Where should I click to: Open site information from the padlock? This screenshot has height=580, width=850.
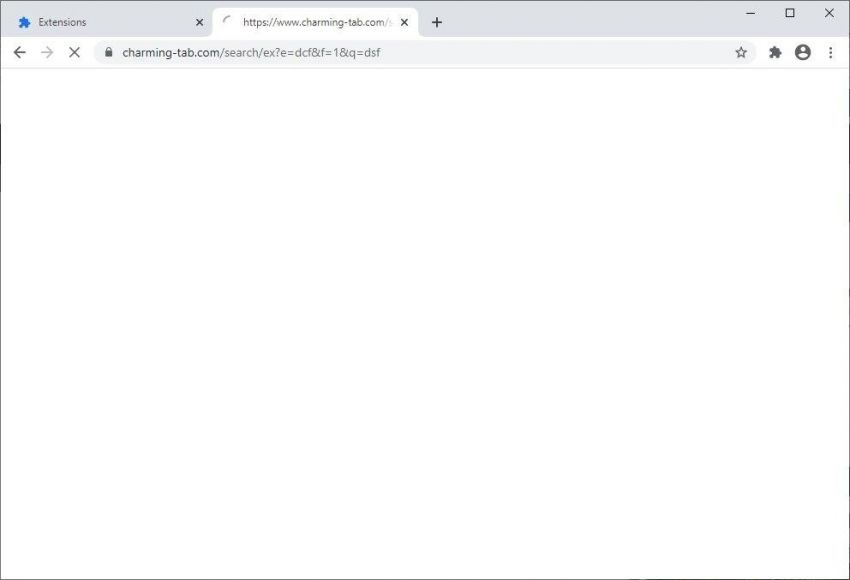[x=107, y=52]
